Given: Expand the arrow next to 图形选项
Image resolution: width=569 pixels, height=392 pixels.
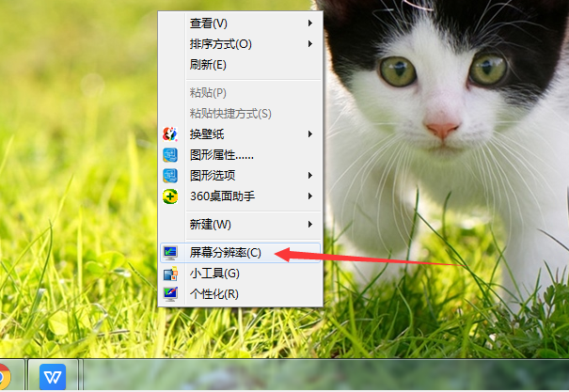Looking at the screenshot, I should pos(310,176).
